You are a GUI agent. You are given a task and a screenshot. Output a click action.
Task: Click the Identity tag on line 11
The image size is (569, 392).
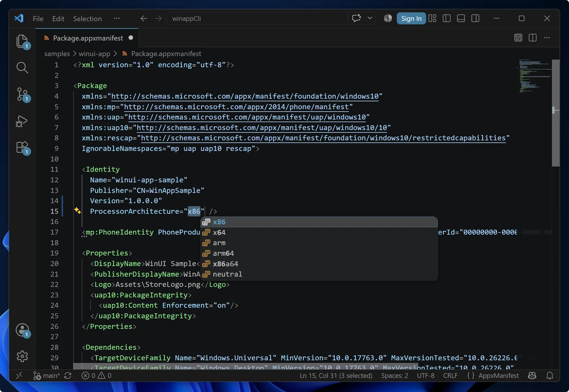point(103,169)
